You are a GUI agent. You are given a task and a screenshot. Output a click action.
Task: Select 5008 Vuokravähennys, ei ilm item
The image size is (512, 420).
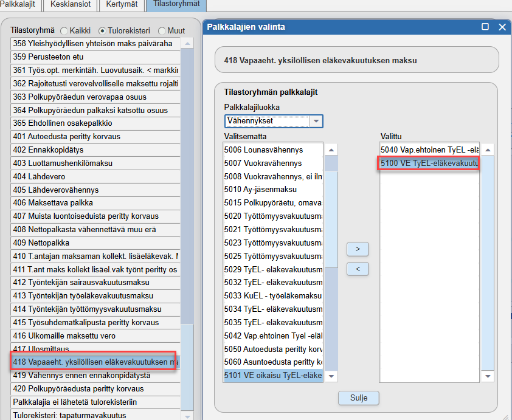click(x=273, y=176)
